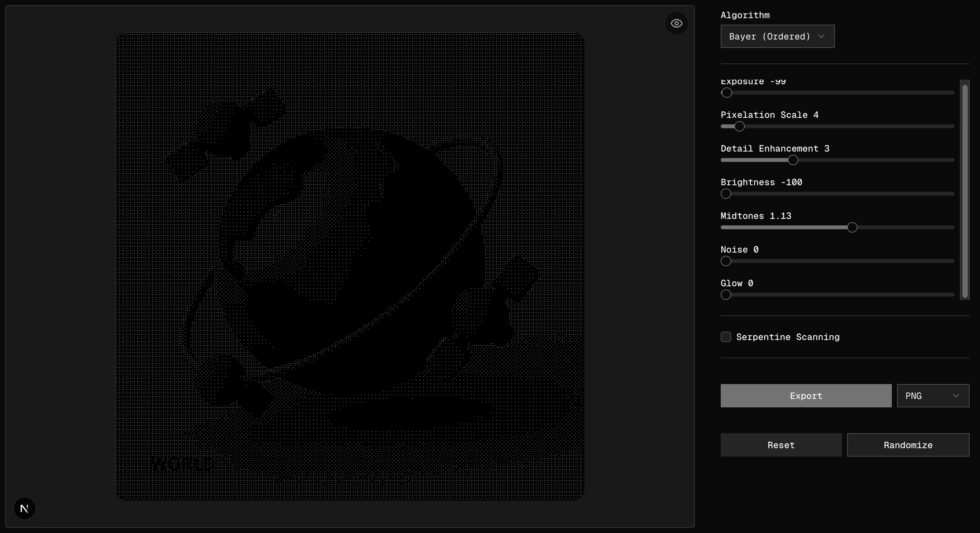Click the Export button
The width and height of the screenshot is (980, 533).
806,396
